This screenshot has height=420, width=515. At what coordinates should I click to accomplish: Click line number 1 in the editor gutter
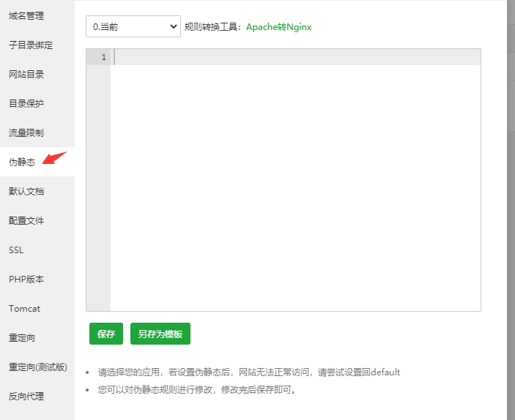coord(103,57)
